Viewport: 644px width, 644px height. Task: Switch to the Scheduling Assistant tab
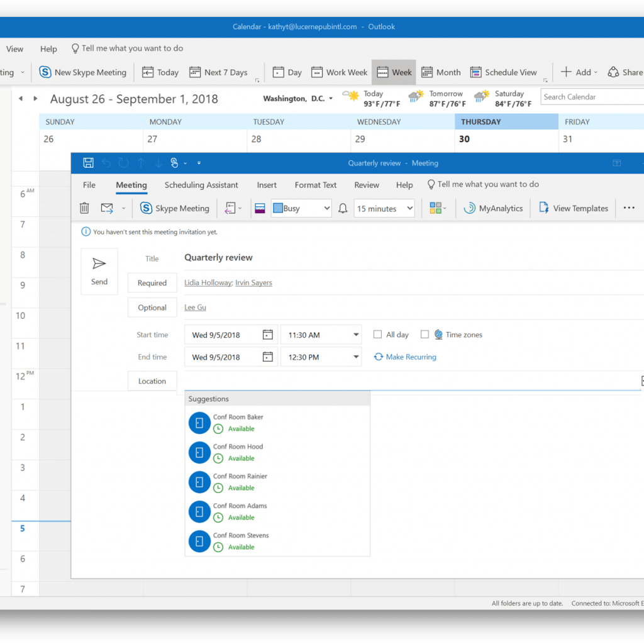(x=201, y=185)
